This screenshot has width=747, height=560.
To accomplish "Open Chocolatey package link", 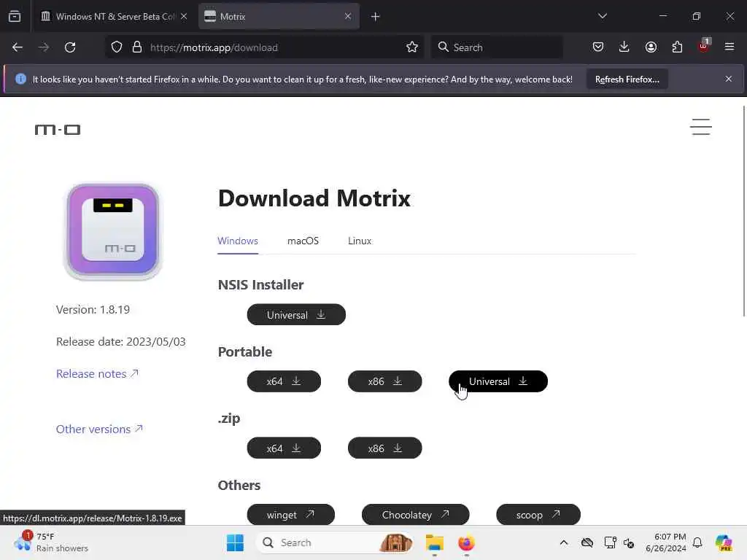I will tap(415, 515).
